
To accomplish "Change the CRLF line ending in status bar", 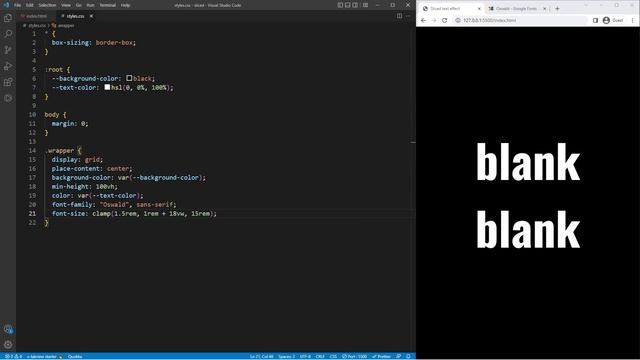I will coord(320,356).
